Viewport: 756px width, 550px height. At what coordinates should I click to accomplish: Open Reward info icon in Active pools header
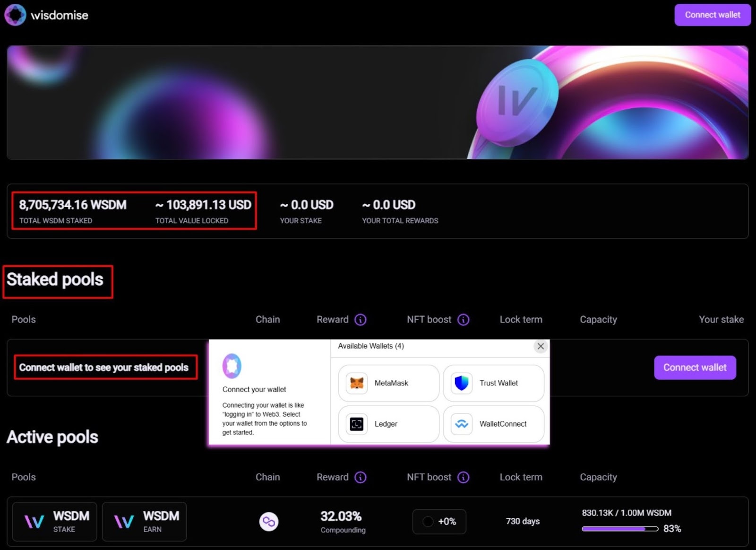coord(361,477)
